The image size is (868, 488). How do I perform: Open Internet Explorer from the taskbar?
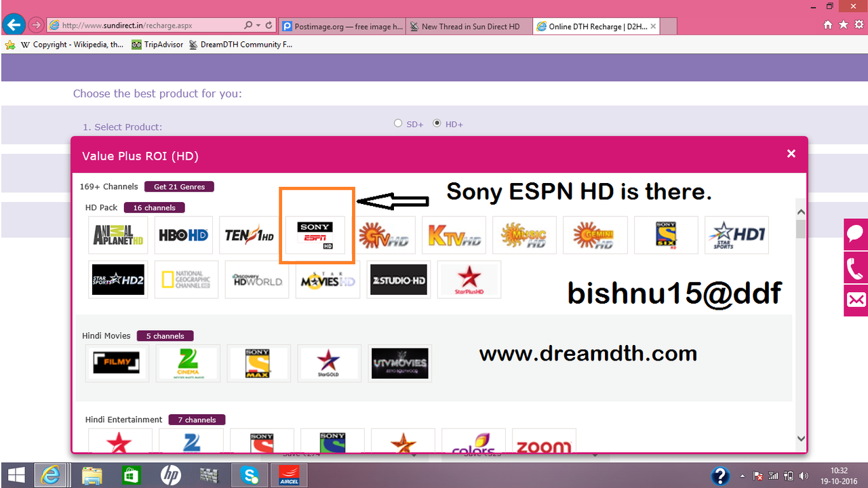51,475
